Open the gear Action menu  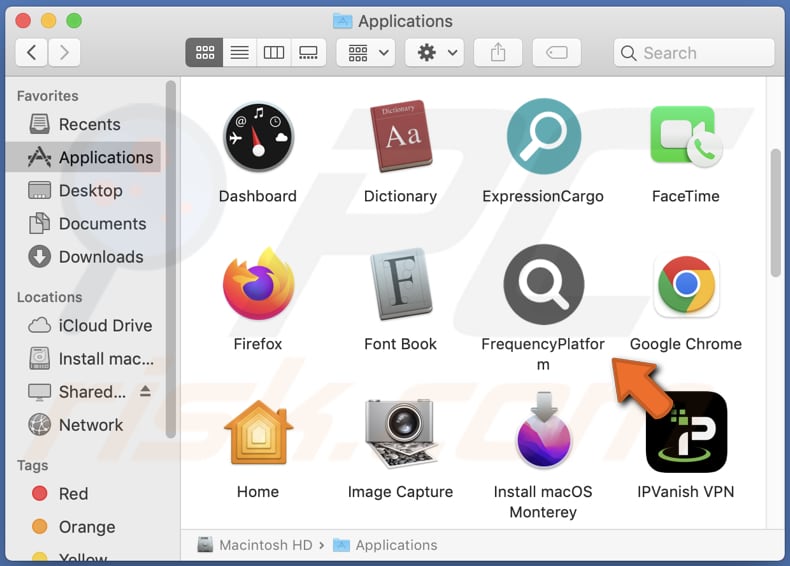coord(435,52)
